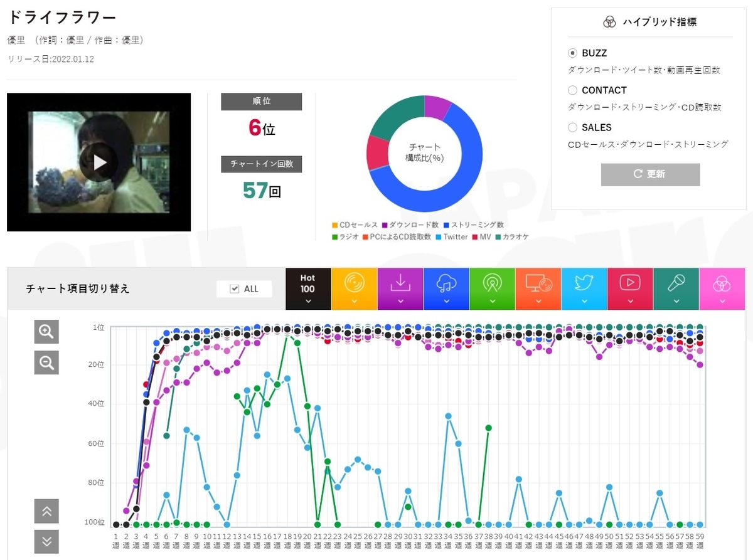Click the 30週 axis label

(x=408, y=541)
